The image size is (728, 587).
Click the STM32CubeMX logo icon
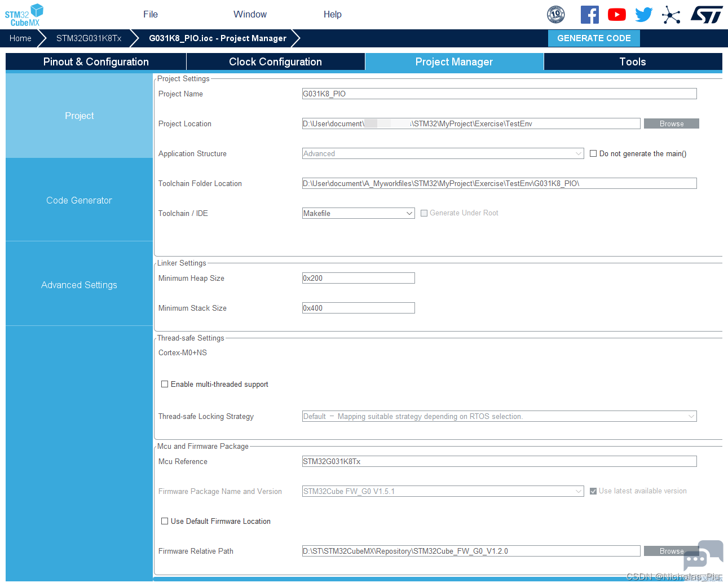pos(24,15)
